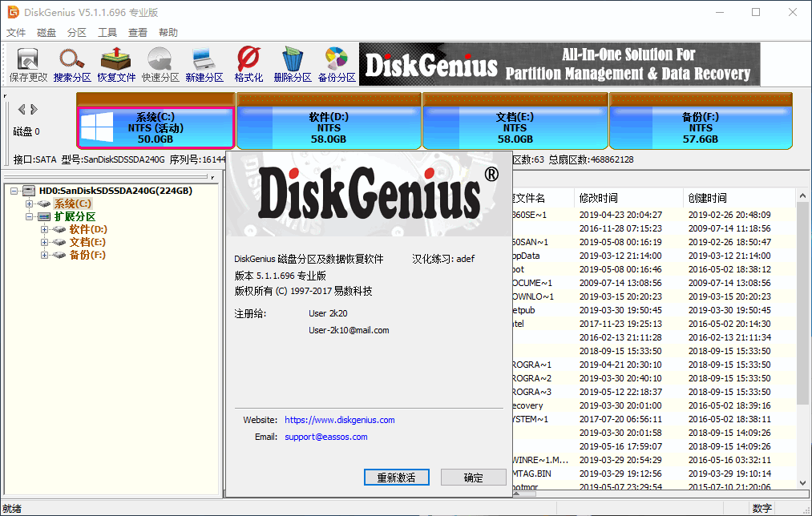Expand the 文档(E:) tree node
This screenshot has height=516, width=812.
[45, 242]
